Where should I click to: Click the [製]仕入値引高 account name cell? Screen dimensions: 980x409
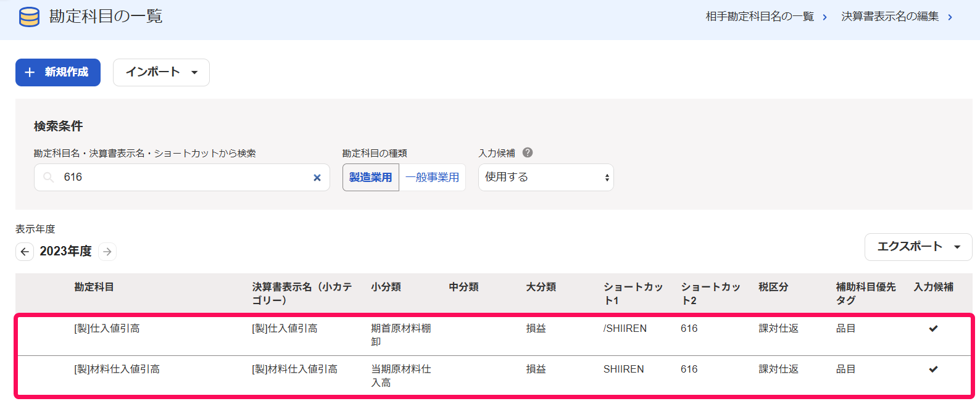click(x=107, y=328)
